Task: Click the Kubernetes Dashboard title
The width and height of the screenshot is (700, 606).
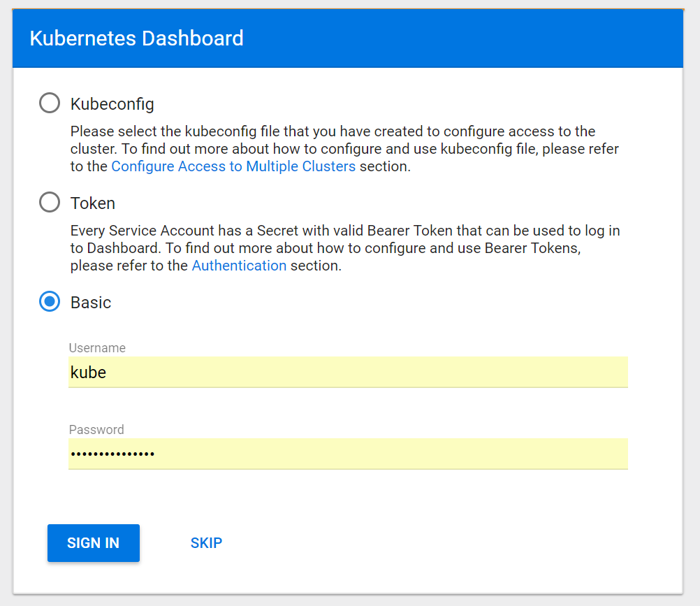Action: pos(137,38)
